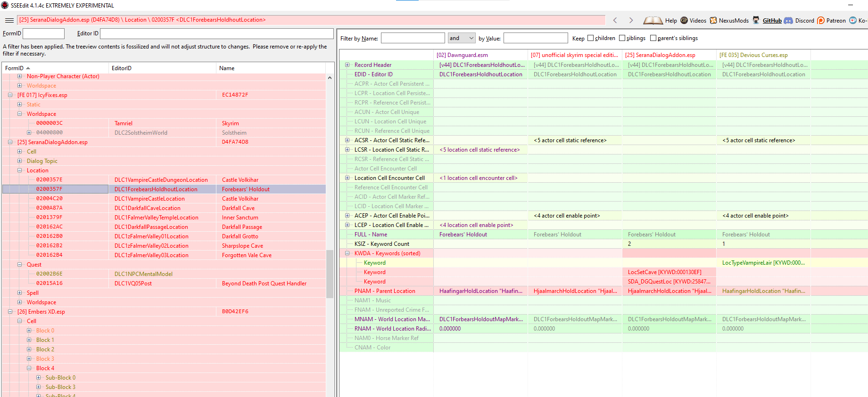868x397 pixels.
Task: Collapse the [FE 017] IcyFixes.esp plugin node
Action: (x=10, y=95)
